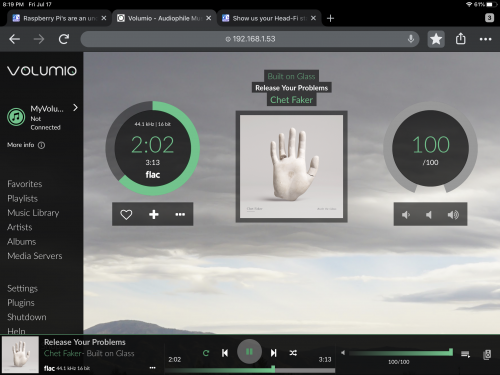Select Shutdown in sidebar
500x375 pixels.
click(x=27, y=317)
